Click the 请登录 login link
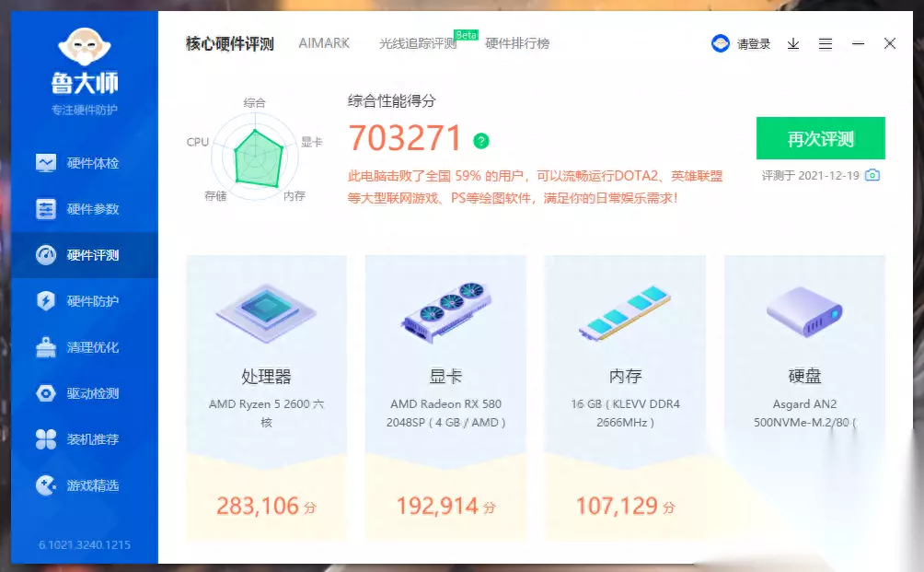The width and height of the screenshot is (924, 572). [x=754, y=43]
